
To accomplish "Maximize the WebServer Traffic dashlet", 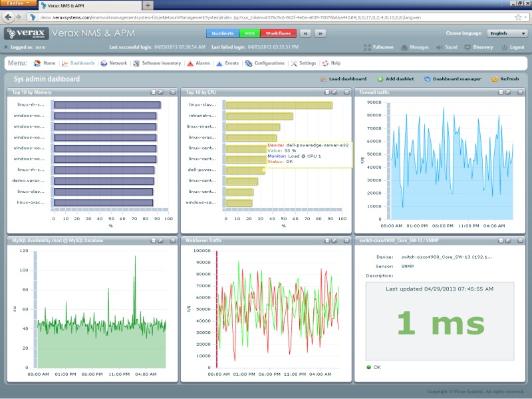I will tap(346, 240).
